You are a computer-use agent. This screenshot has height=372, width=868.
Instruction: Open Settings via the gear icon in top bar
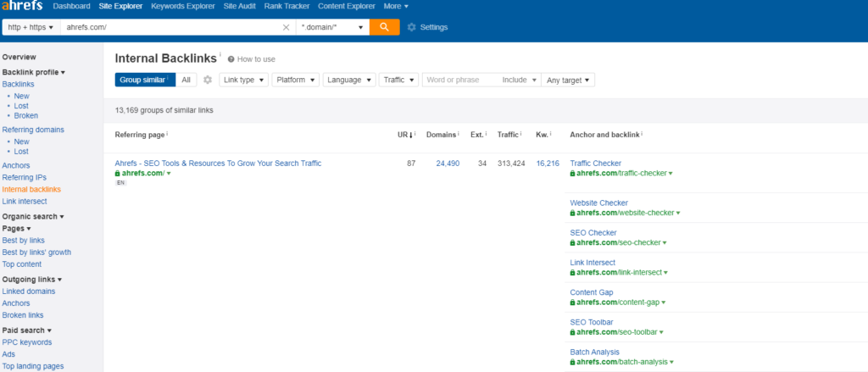coord(411,27)
